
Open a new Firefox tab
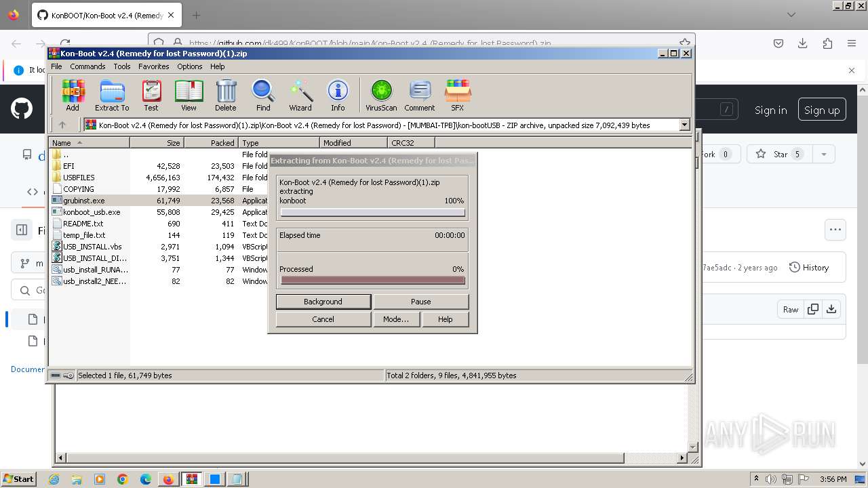[196, 15]
